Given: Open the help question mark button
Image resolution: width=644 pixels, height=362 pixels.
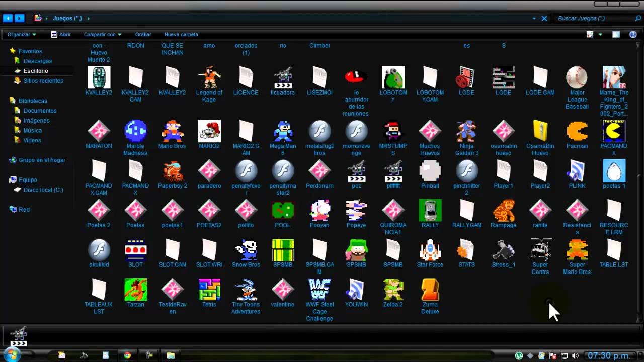Looking at the screenshot, I should [633, 35].
